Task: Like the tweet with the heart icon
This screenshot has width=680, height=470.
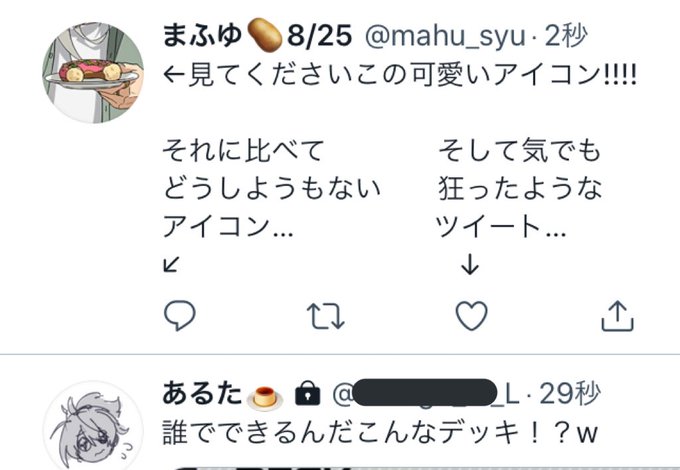Action: 471,316
